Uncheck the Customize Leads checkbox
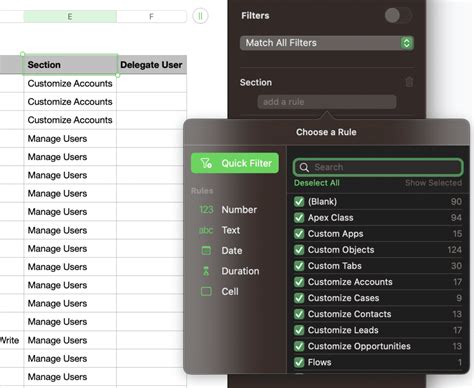The height and width of the screenshot is (388, 474). pyautogui.click(x=299, y=330)
